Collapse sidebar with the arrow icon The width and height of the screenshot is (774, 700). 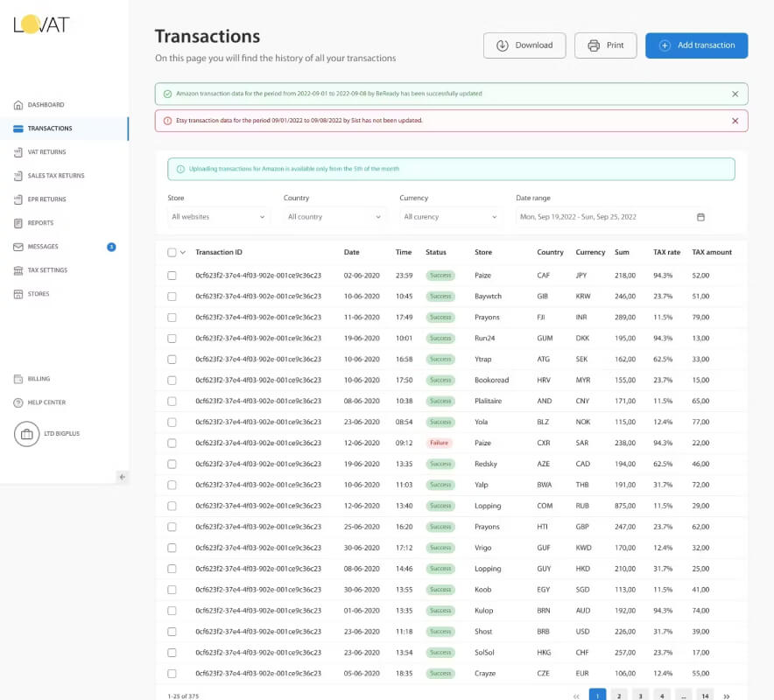tap(123, 477)
